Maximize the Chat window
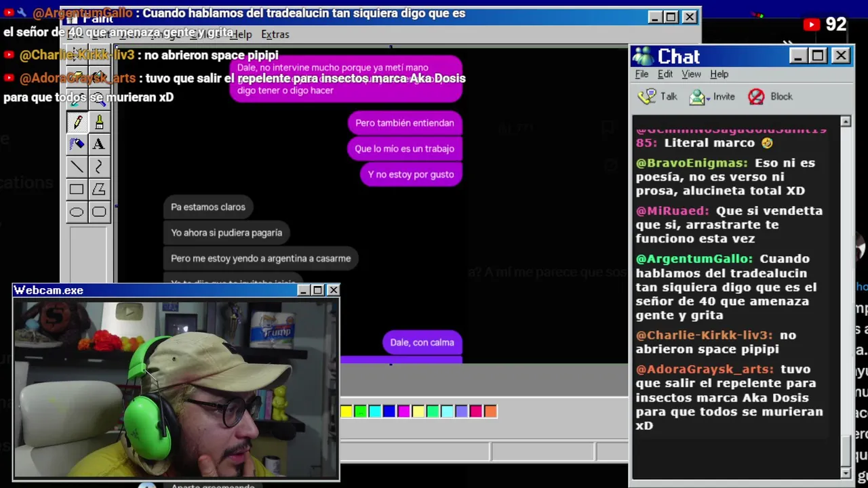Image resolution: width=868 pixels, height=488 pixels. pyautogui.click(x=818, y=56)
